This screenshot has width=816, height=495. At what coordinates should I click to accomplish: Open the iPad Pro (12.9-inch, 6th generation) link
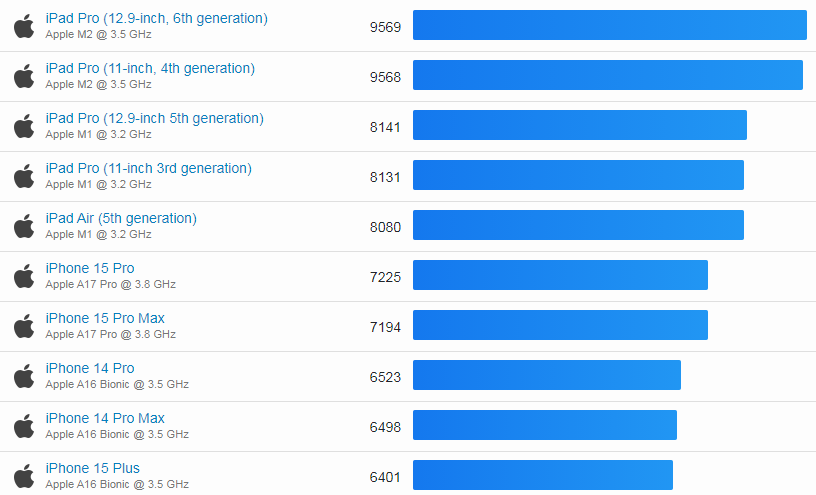point(156,18)
